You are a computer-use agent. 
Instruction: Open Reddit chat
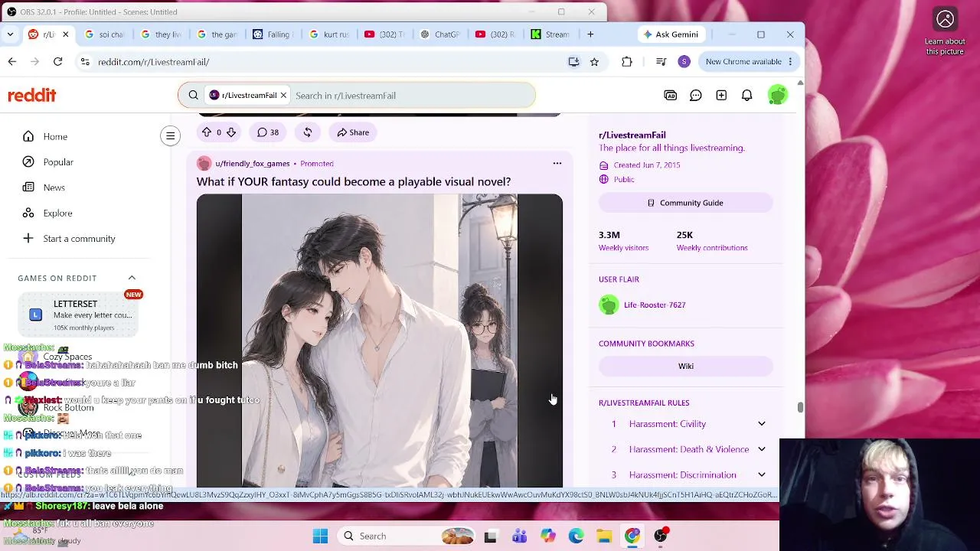pyautogui.click(x=696, y=96)
